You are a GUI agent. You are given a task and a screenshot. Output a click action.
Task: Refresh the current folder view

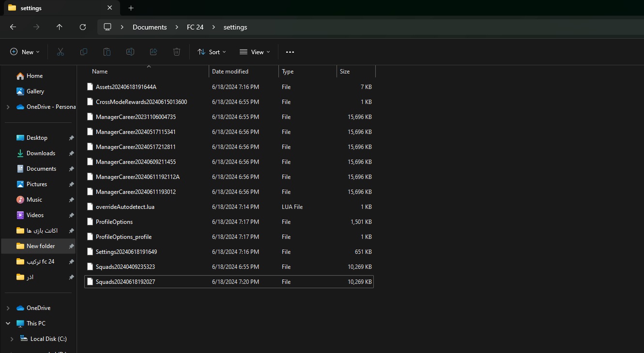pos(83,27)
